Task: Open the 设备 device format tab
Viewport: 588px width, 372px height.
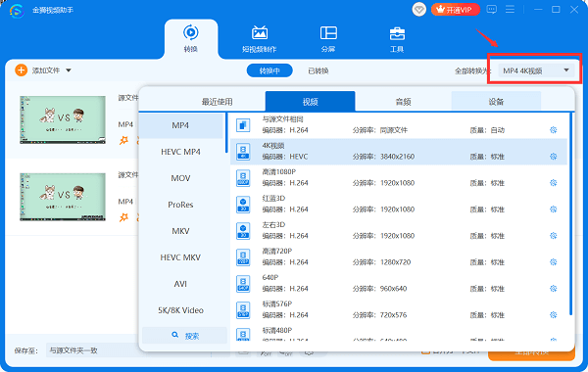Action: tap(496, 102)
